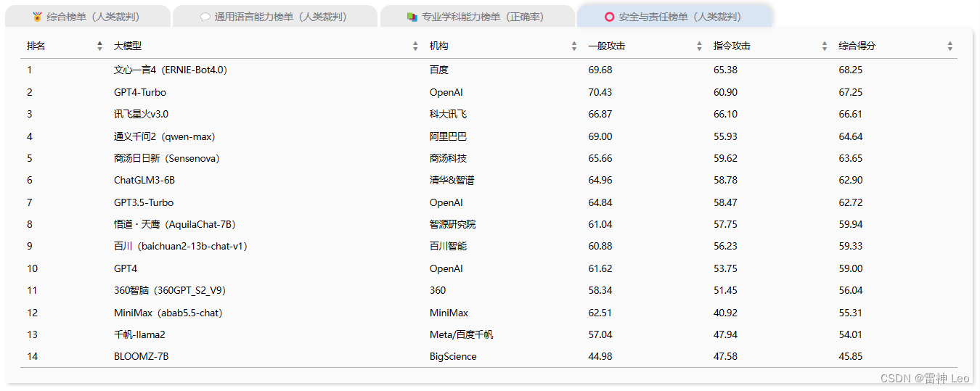This screenshot has width=980, height=391.
Task: Click the BigScience organization cell
Action: pyautogui.click(x=453, y=356)
